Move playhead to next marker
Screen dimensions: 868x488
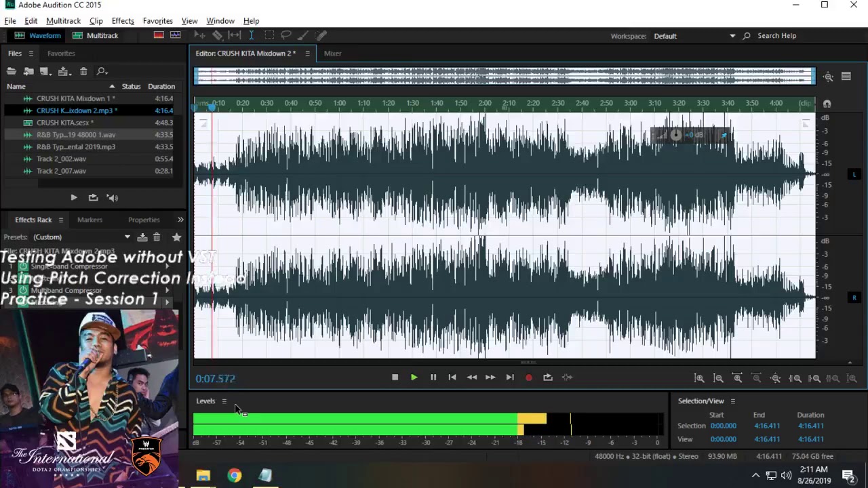[510, 378]
